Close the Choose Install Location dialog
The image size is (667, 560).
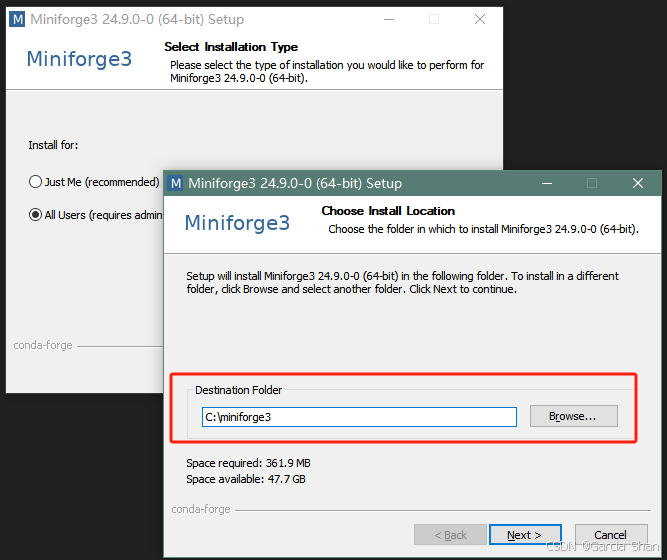638,183
